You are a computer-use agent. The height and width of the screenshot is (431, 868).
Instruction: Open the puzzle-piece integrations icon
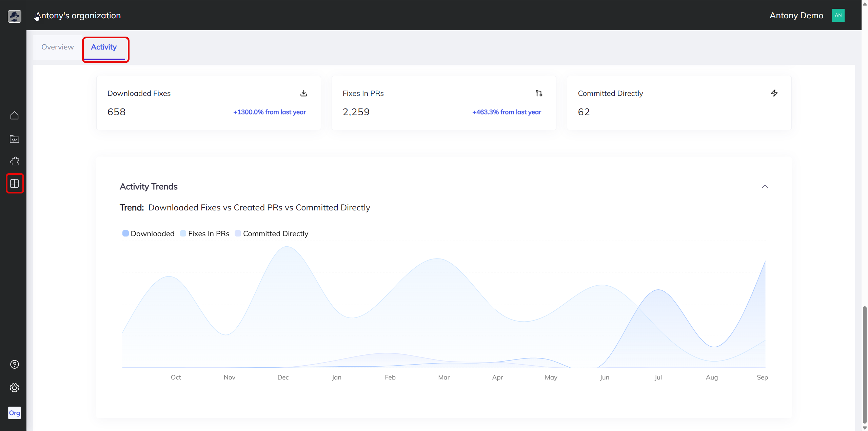pyautogui.click(x=14, y=161)
